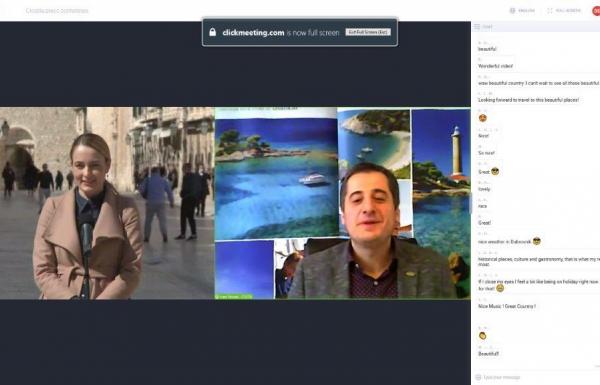Select the man presenter video feed
Image resolution: width=600 pixels, height=385 pixels.
[342, 203]
